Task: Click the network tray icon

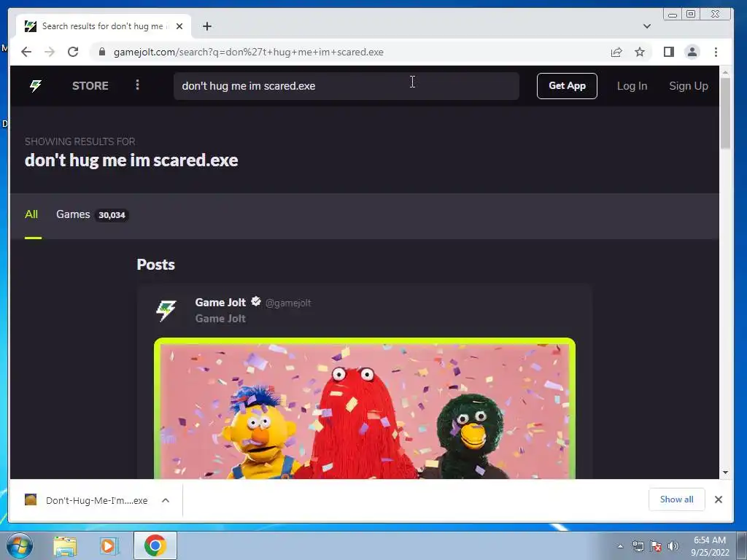Action: point(638,546)
